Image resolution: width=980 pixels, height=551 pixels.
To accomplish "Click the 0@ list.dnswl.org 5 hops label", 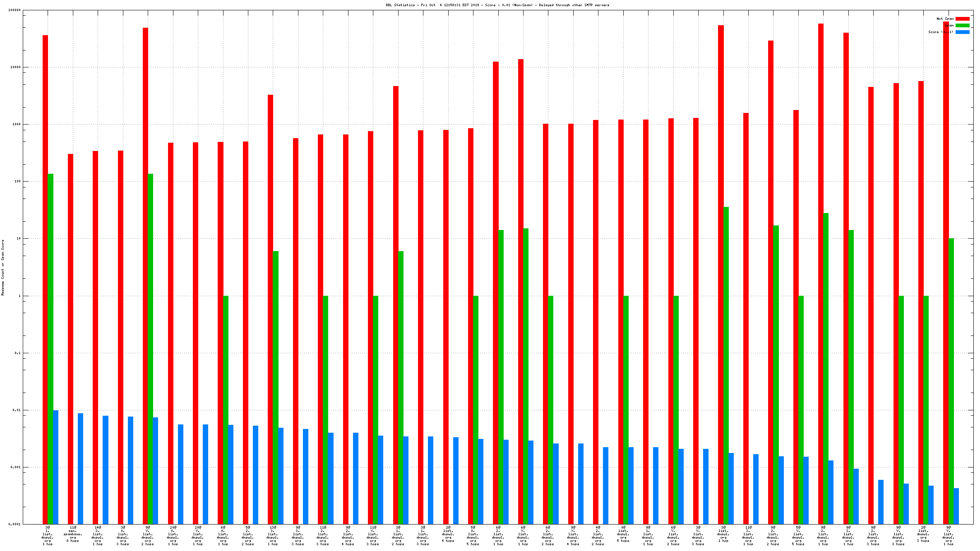I will tap(623, 534).
